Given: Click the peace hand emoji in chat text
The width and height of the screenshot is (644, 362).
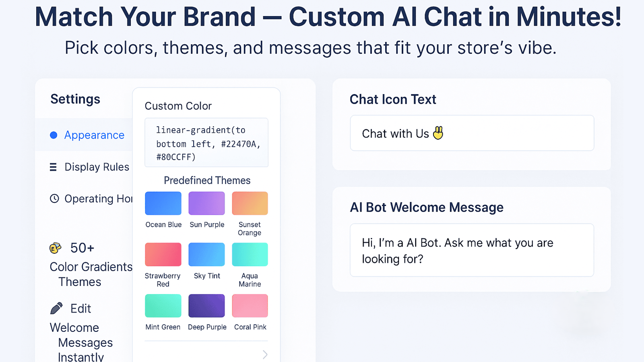Looking at the screenshot, I should pyautogui.click(x=438, y=133).
